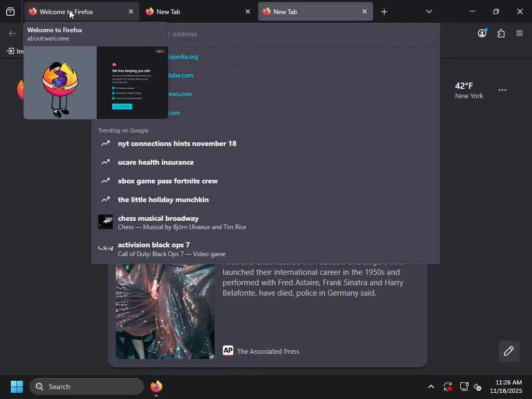This screenshot has width=532, height=399.
Task: Select 'the little holiday munchkin' suggestion
Action: click(x=265, y=199)
